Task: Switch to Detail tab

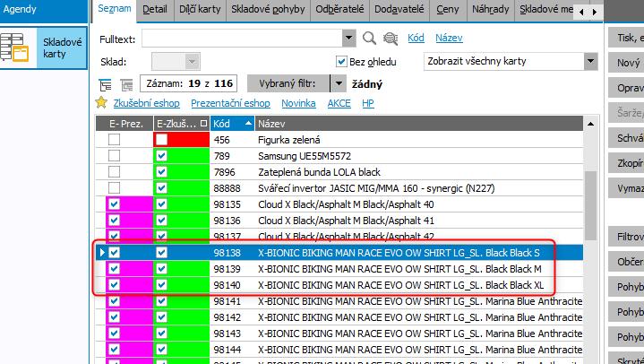Action: 155,10
